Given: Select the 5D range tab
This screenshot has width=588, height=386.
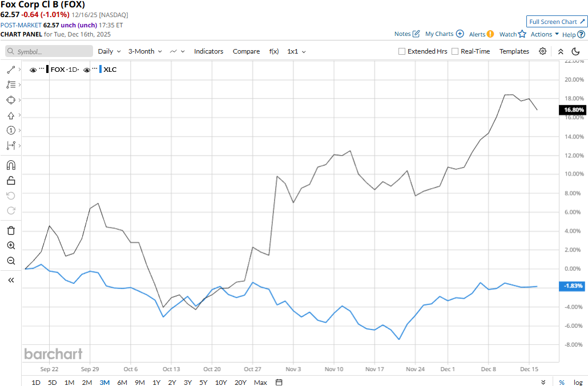Looking at the screenshot, I should (x=52, y=382).
